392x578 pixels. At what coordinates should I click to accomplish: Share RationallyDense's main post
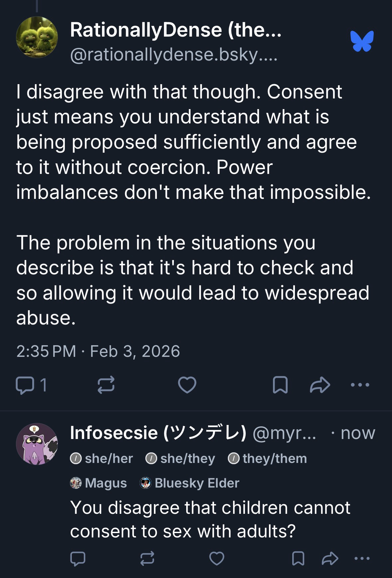pyautogui.click(x=320, y=385)
